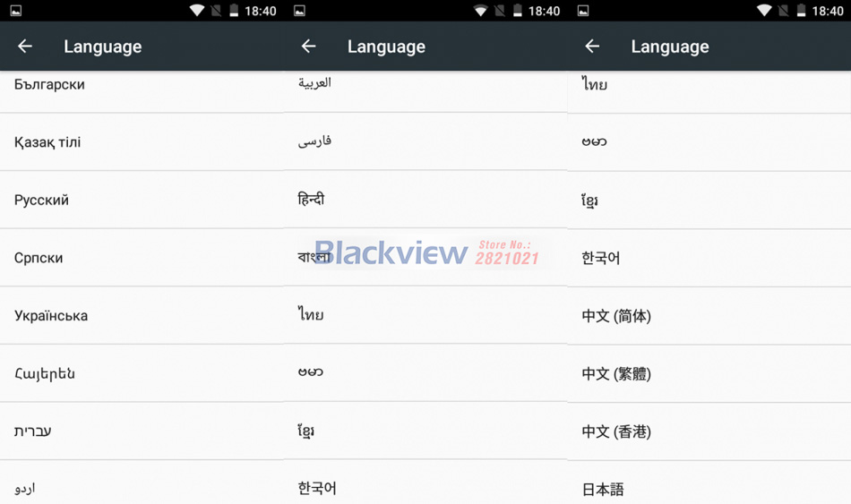Select Қазақ тілі language
The height and width of the screenshot is (504, 851).
tap(47, 142)
